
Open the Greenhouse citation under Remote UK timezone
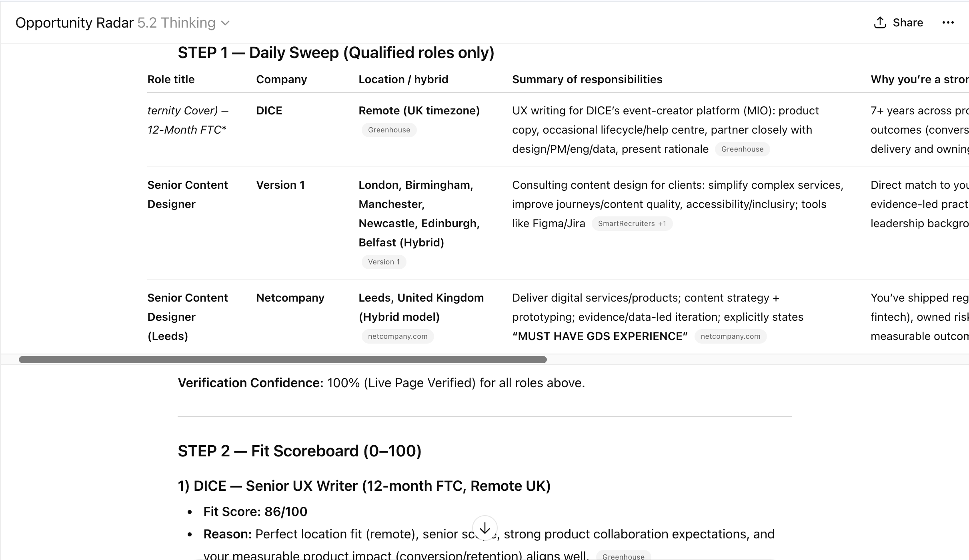(388, 130)
